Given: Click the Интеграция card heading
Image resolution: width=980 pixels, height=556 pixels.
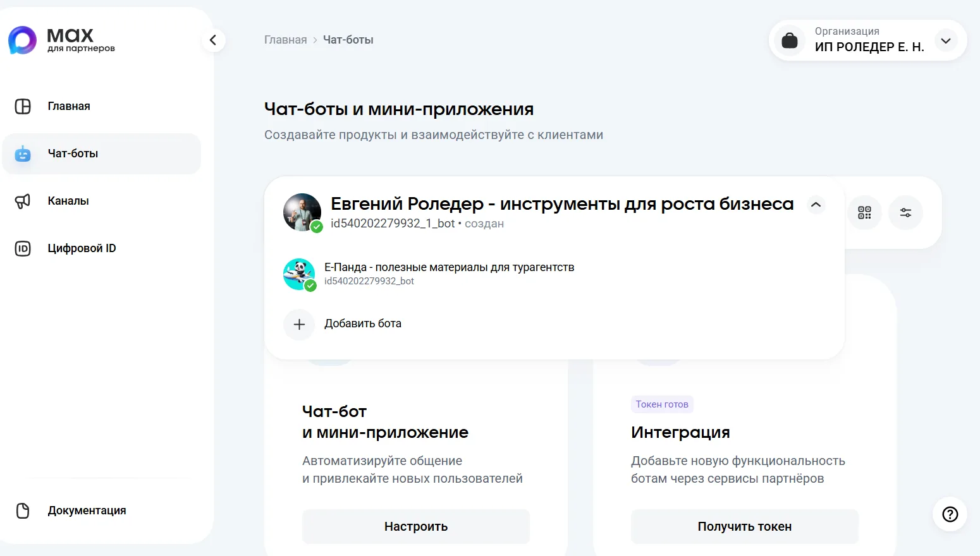Looking at the screenshot, I should (680, 432).
